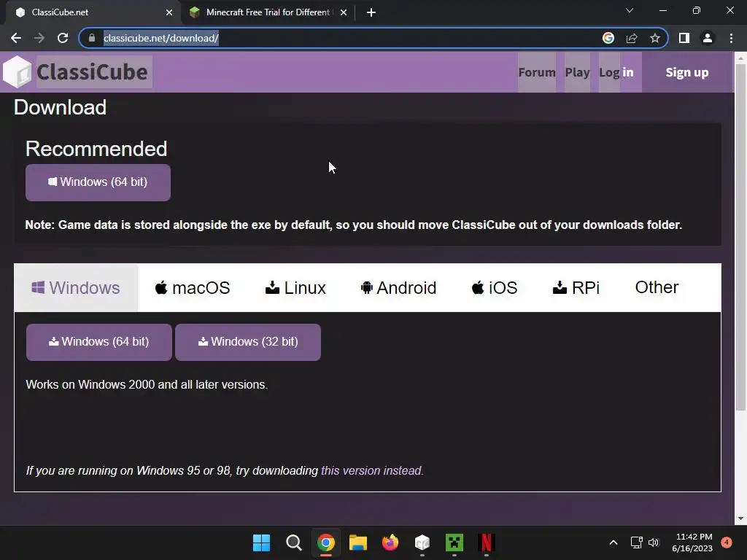The width and height of the screenshot is (747, 560).
Task: Click the volume speaker tray icon
Action: pos(654,542)
